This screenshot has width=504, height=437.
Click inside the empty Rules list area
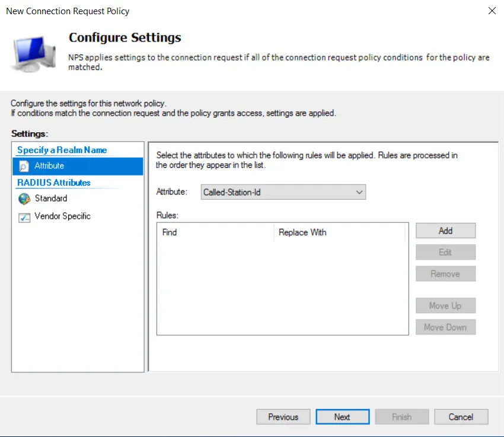[283, 285]
